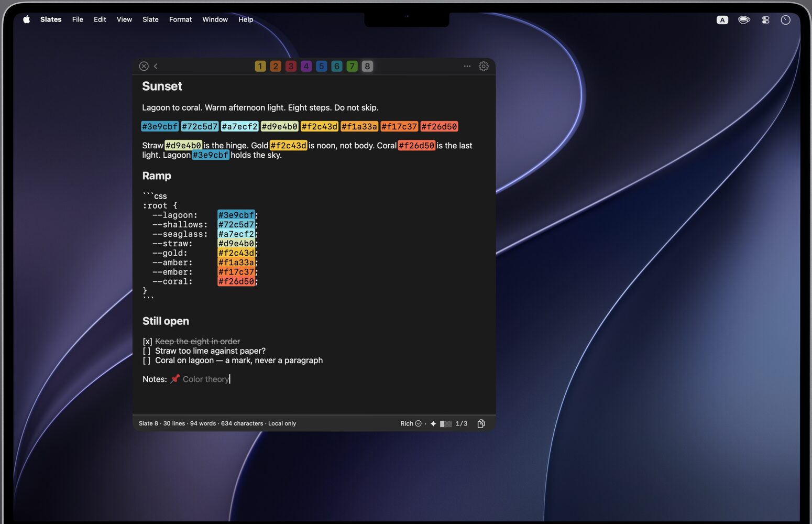Screen dimensions: 812x524
Task: Click the #a7ecf2 chip in the swatch row
Action: 239,126
